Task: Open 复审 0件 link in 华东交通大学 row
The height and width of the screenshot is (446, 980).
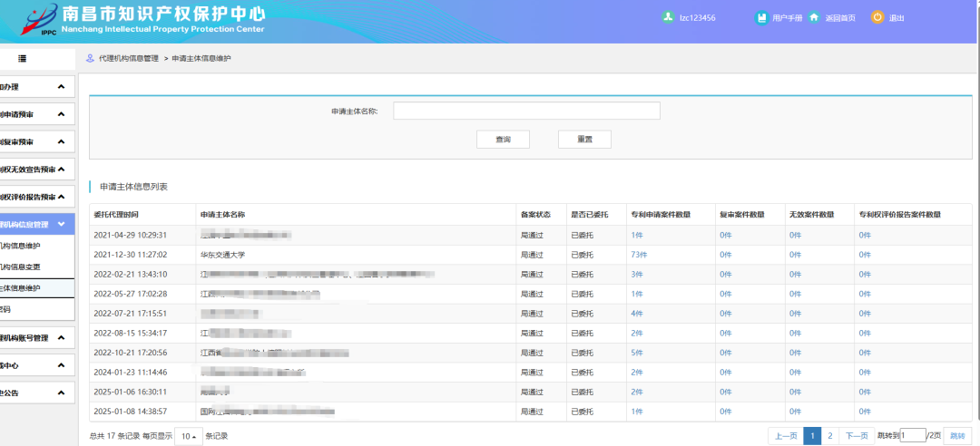Action: pos(726,255)
